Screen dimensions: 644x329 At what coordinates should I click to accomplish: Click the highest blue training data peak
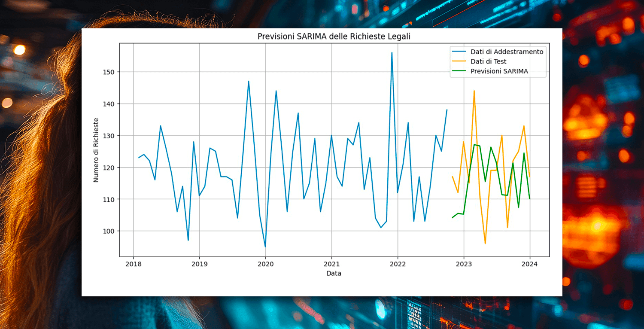click(x=392, y=53)
